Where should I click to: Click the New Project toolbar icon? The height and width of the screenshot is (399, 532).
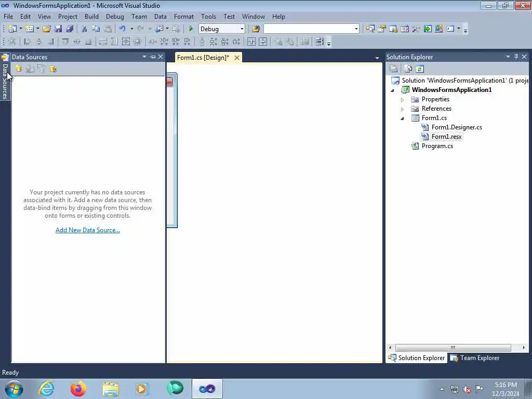pyautogui.click(x=12, y=29)
